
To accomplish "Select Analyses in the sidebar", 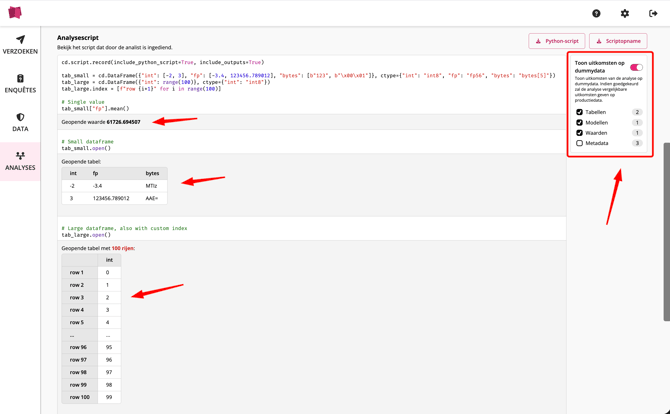I will click(20, 161).
